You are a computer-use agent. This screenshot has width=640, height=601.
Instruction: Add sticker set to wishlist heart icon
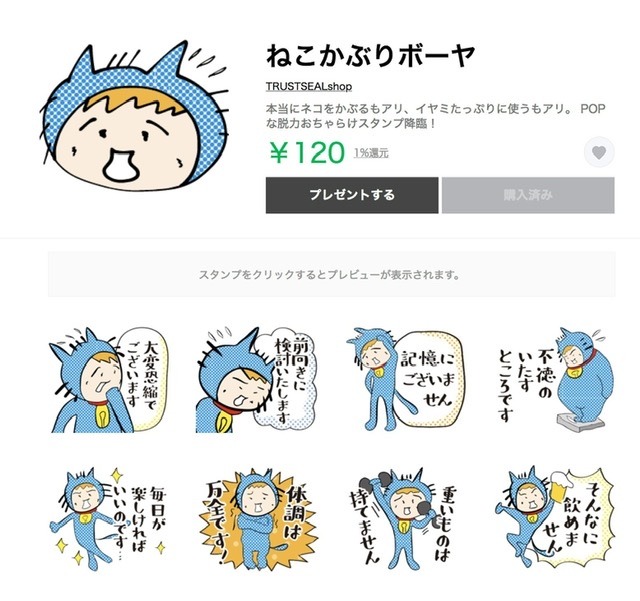(x=599, y=152)
